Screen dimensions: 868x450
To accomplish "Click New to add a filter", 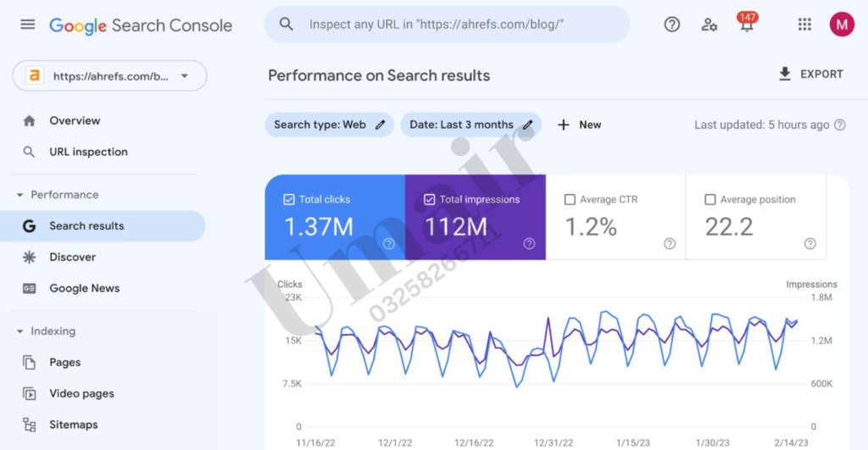I will 579,125.
